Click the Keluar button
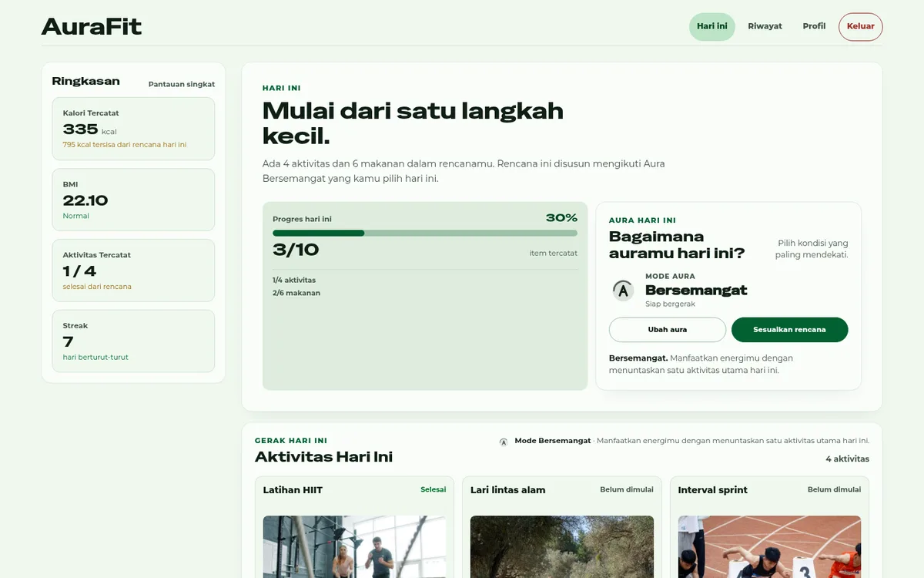Screen dimensions: 924x578 [861, 26]
